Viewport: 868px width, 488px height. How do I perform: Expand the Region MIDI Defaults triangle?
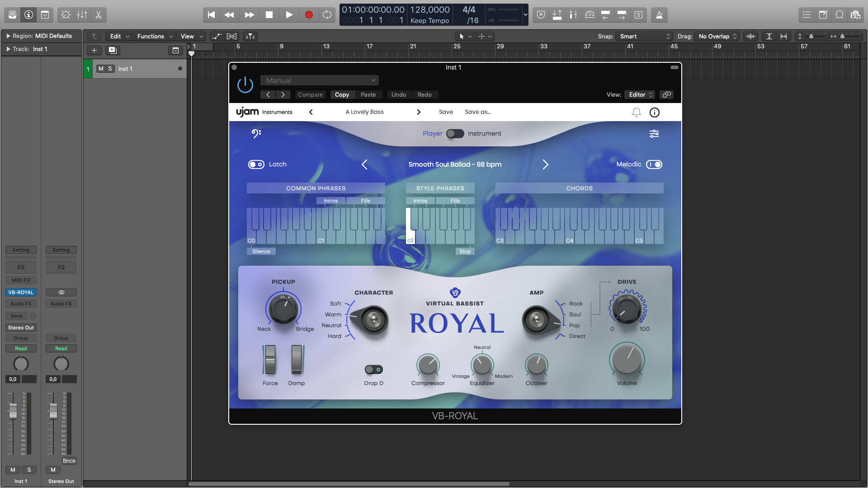(x=8, y=36)
